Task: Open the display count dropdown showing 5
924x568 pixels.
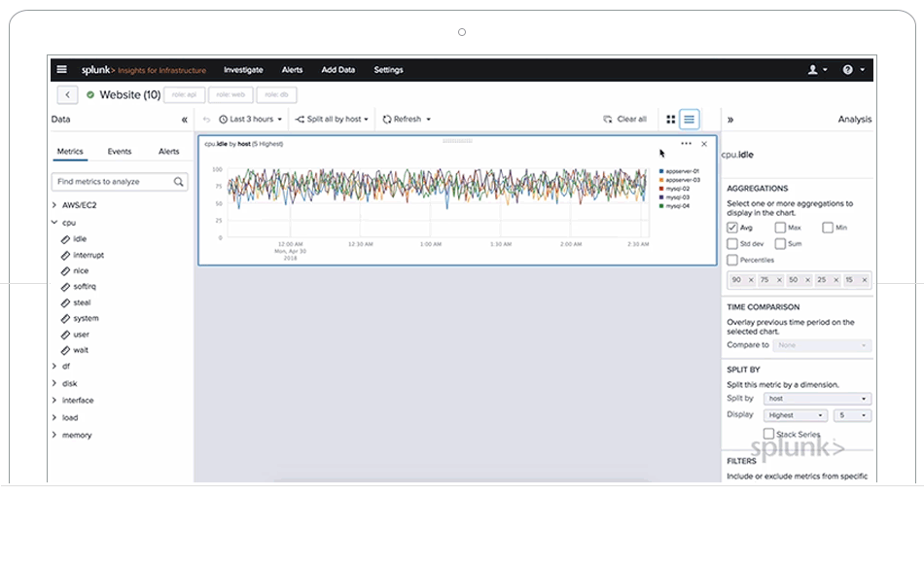Action: (x=852, y=415)
